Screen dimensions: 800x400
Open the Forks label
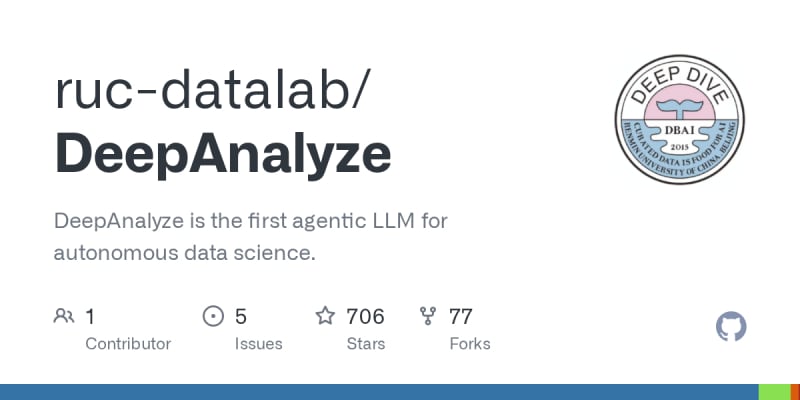click(x=470, y=343)
